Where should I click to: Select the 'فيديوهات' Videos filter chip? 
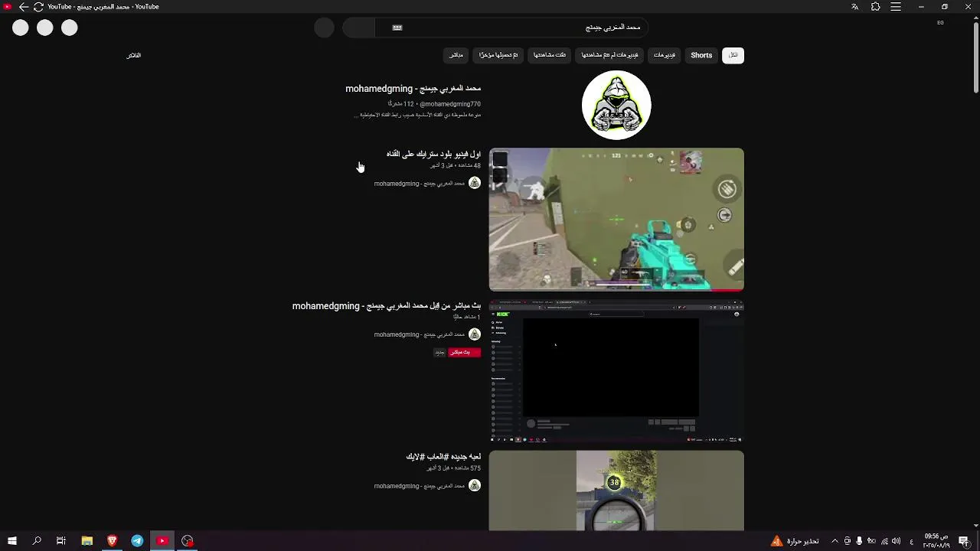click(x=665, y=55)
